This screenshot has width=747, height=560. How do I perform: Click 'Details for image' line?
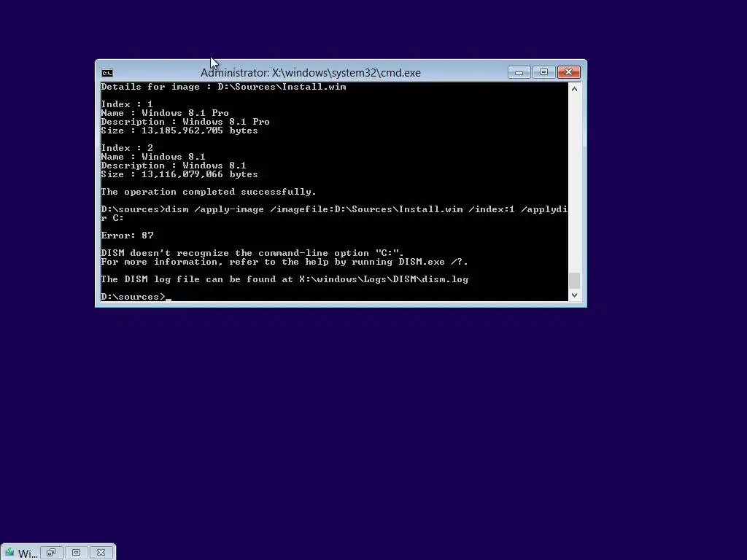[x=223, y=87]
